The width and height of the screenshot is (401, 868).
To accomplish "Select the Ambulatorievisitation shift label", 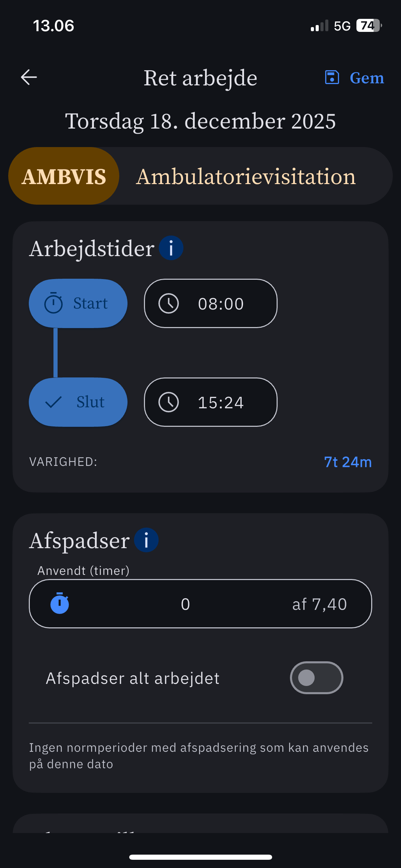I will click(x=246, y=177).
